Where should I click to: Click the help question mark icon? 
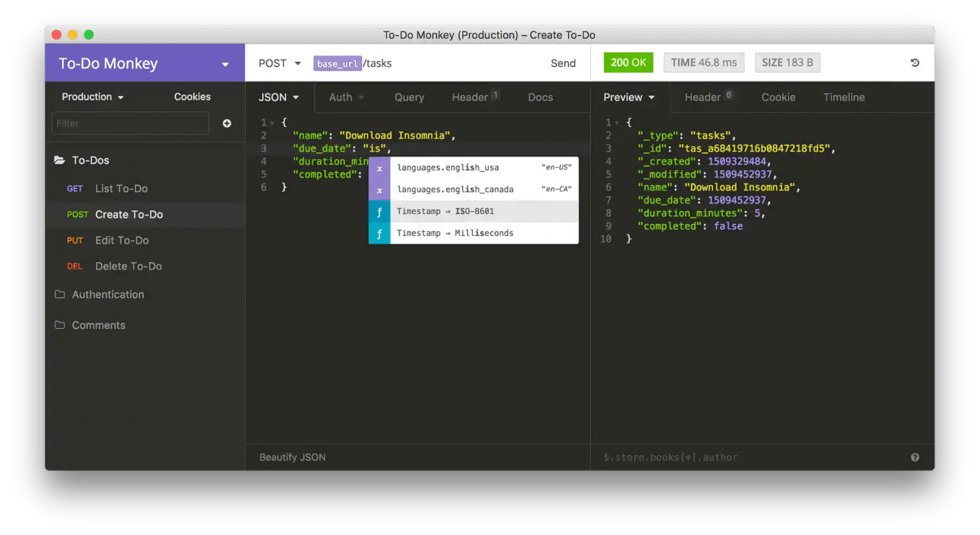click(914, 457)
